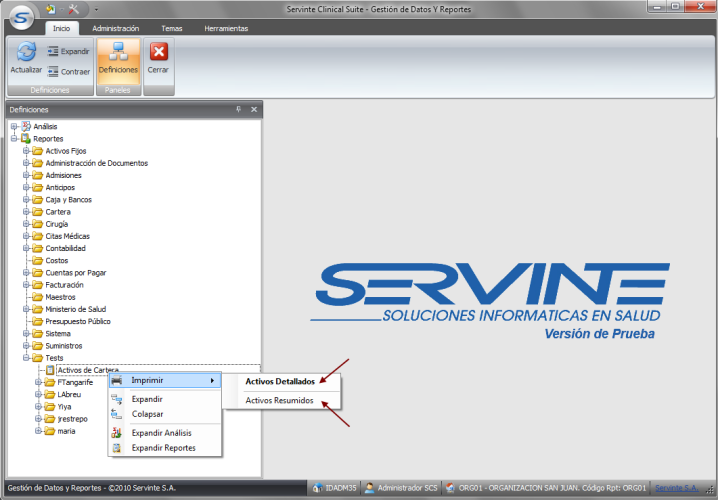
Task: Choose Activos Resumidos in the submenu
Action: [280, 401]
